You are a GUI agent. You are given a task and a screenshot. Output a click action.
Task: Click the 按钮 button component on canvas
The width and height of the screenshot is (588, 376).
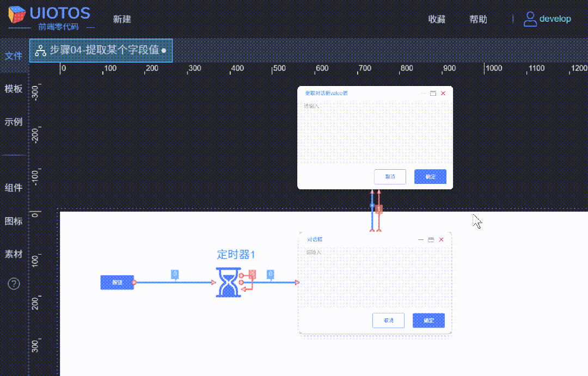point(117,282)
